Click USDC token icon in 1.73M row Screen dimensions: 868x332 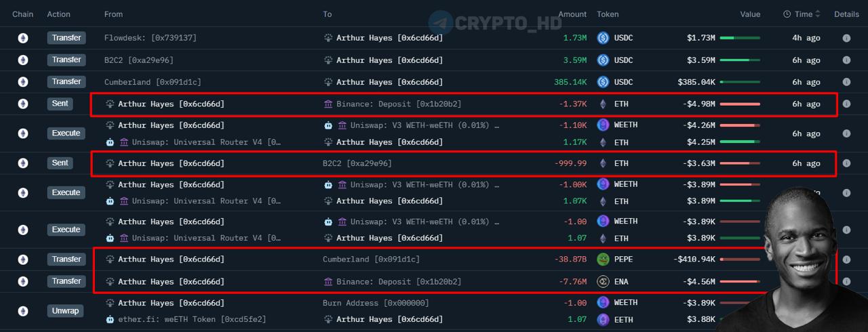pyautogui.click(x=603, y=38)
